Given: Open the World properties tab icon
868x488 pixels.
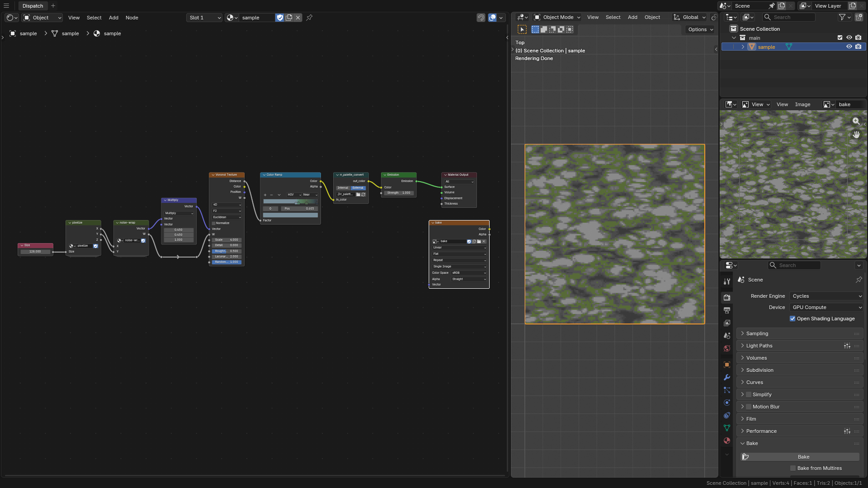Looking at the screenshot, I should (727, 348).
